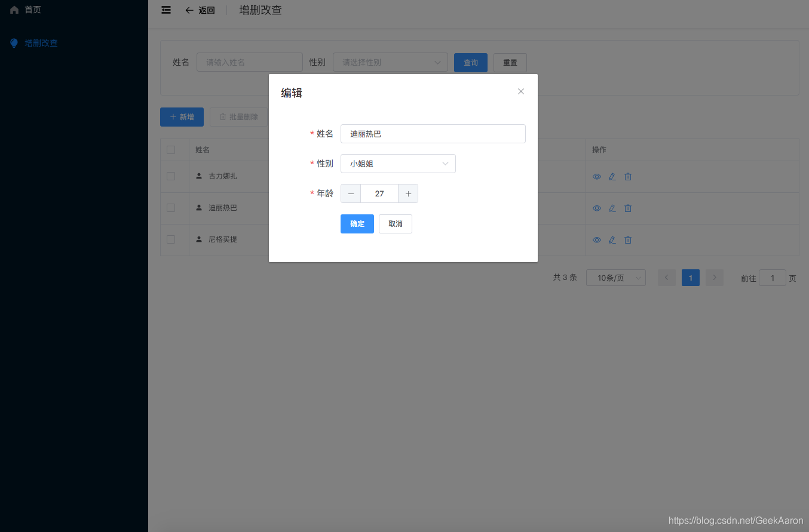Viewport: 809px width, 532px height.
Task: Cancel the edit with 取消
Action: [396, 224]
